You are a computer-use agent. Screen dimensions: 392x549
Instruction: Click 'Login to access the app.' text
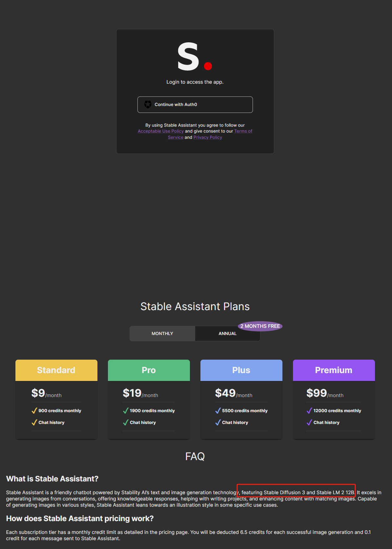pyautogui.click(x=195, y=82)
